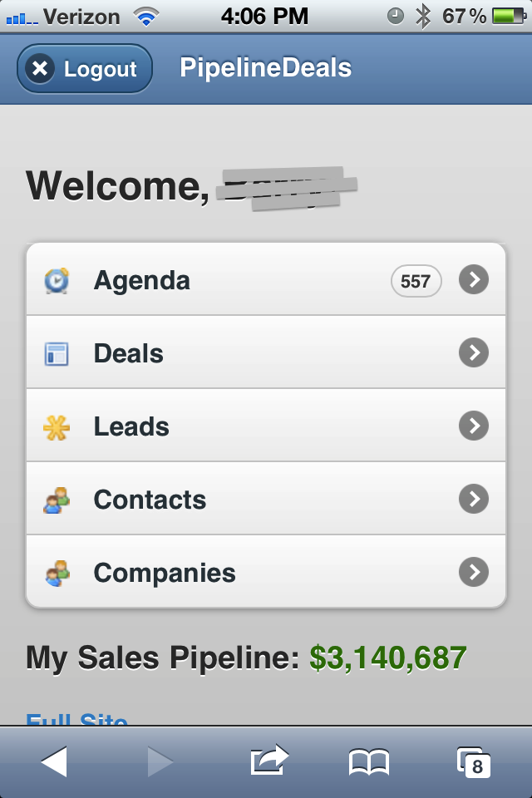Image resolution: width=532 pixels, height=798 pixels.
Task: Tap the Contacts people icon
Action: click(57, 500)
